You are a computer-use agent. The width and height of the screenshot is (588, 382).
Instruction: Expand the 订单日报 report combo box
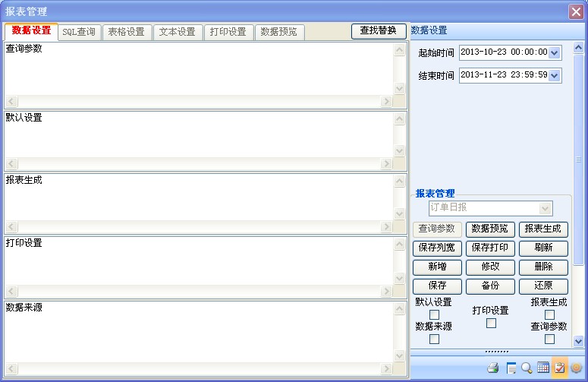545,208
